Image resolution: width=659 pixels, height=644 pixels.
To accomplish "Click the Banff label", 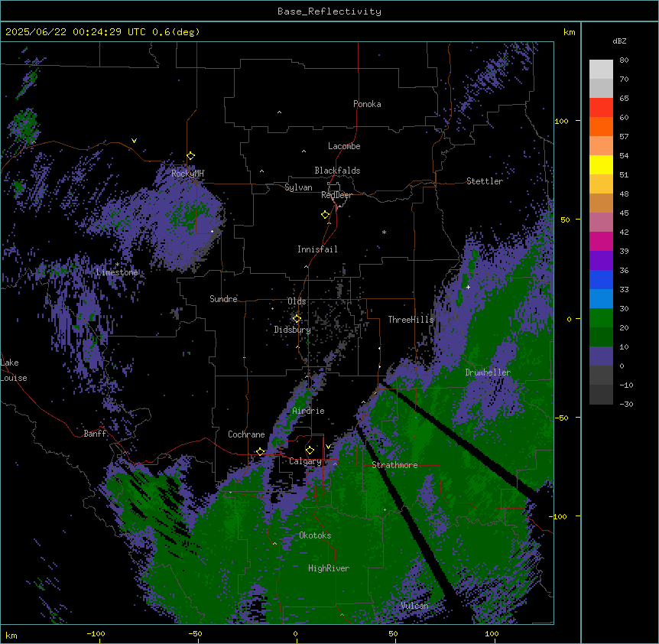I will pyautogui.click(x=95, y=434).
